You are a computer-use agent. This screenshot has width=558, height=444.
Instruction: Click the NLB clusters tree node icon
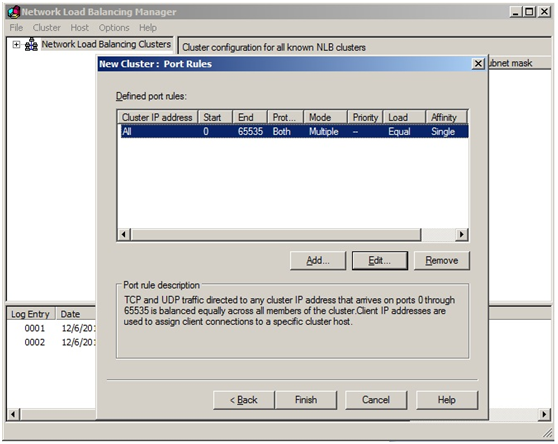click(x=31, y=44)
